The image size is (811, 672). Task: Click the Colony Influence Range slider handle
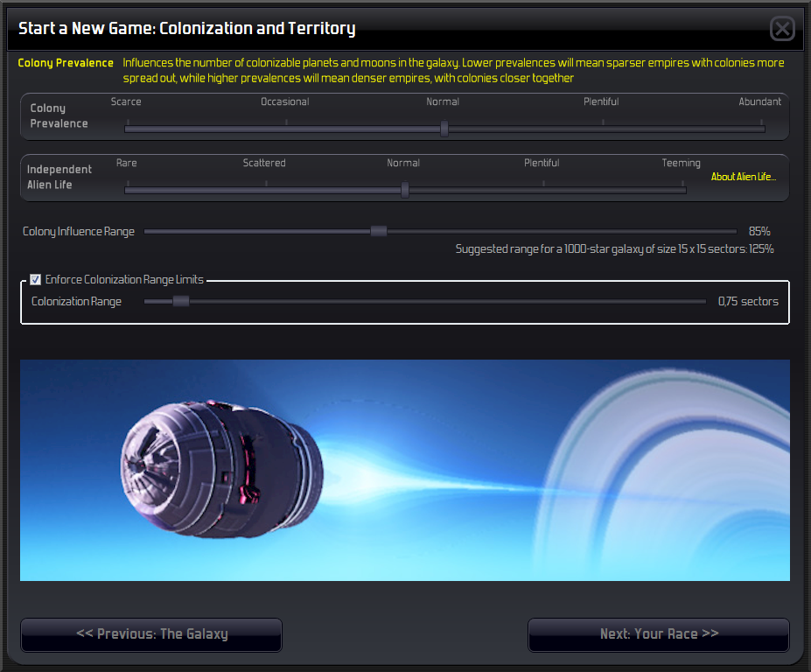point(379,231)
